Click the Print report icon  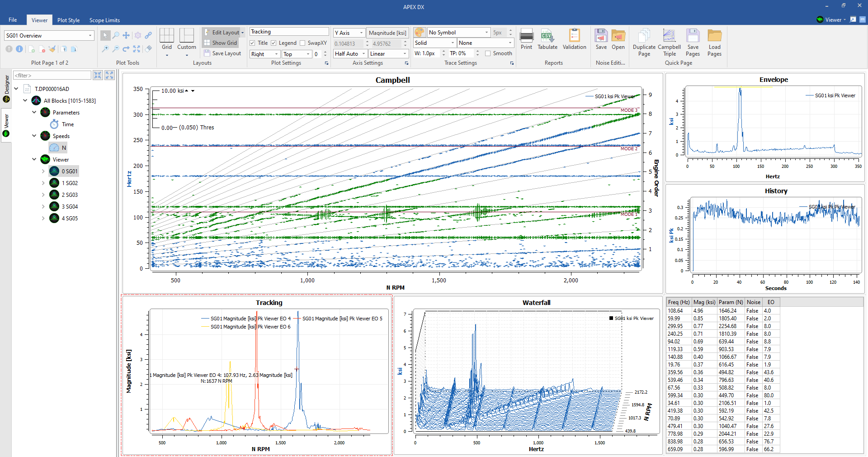[x=526, y=39]
